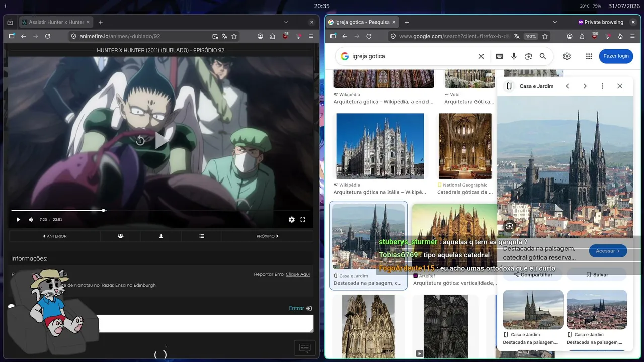Expand the tab list dropdown in the Google window
This screenshot has height=362, width=644.
555,22
